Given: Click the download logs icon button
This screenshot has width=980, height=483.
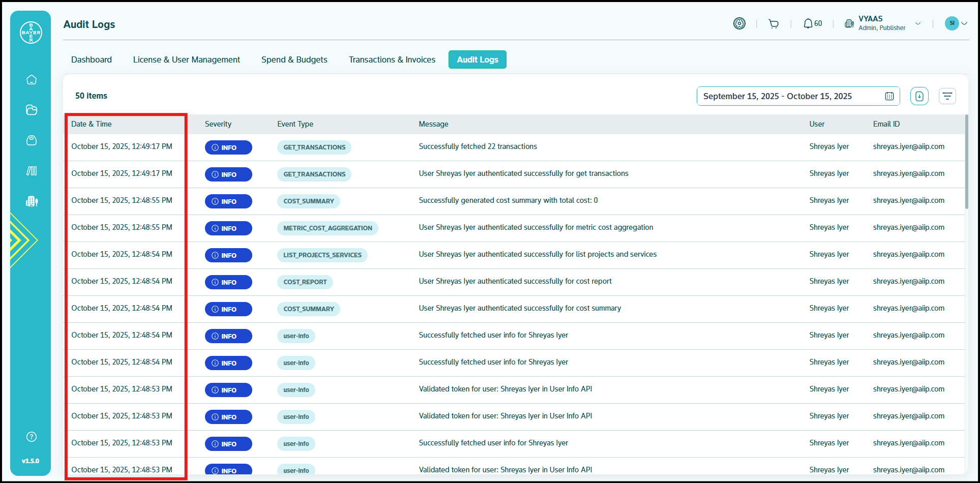Looking at the screenshot, I should (x=919, y=96).
